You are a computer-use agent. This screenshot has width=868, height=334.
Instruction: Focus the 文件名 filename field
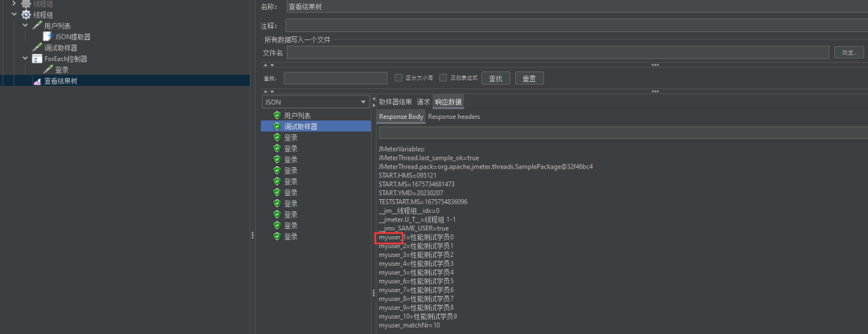558,52
